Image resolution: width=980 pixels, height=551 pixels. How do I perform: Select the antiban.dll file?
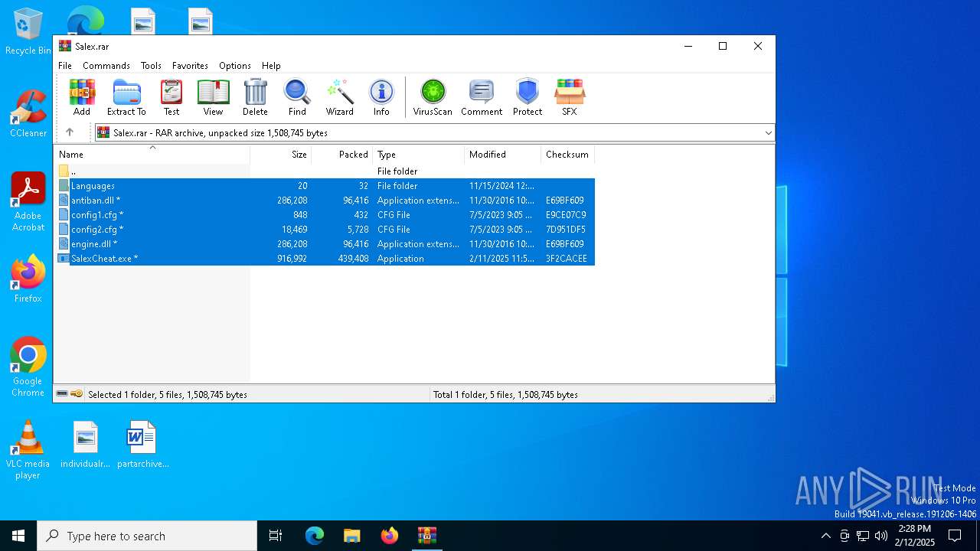pyautogui.click(x=326, y=201)
